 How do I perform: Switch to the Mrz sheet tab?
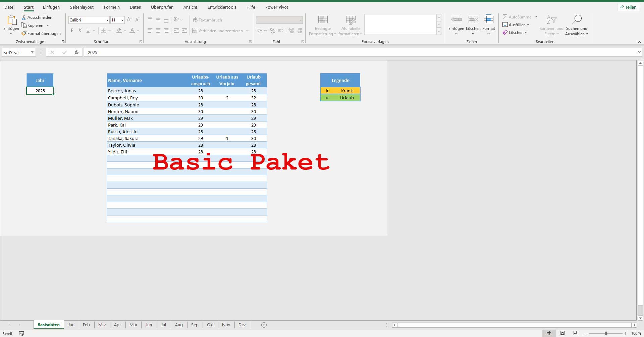pos(102,325)
